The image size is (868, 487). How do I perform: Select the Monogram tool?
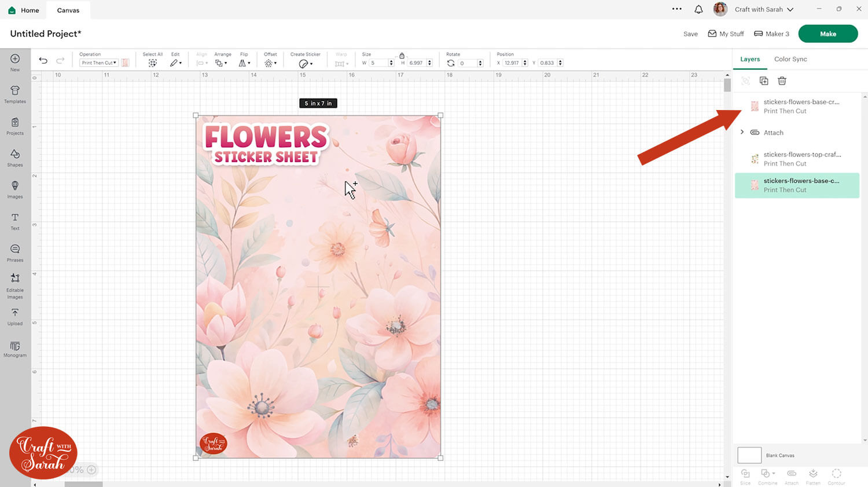click(x=15, y=349)
